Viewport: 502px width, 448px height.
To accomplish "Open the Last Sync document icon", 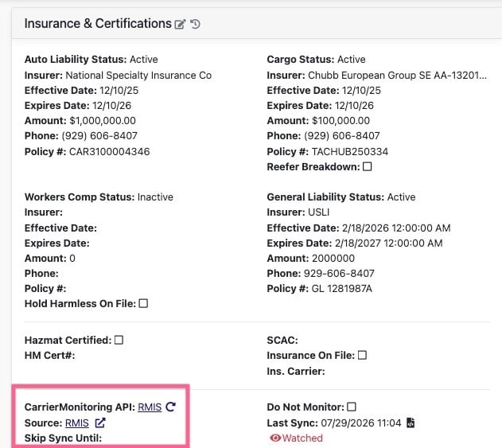I will pos(411,423).
